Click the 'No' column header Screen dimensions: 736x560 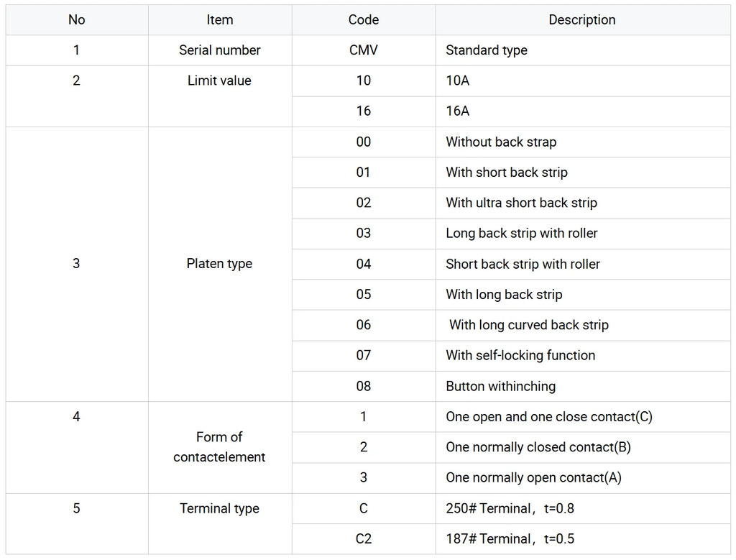(76, 19)
